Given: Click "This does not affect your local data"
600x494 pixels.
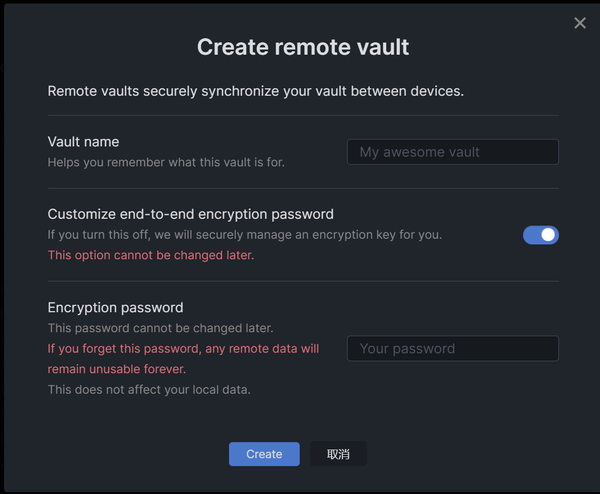Looking at the screenshot, I should coord(149,389).
